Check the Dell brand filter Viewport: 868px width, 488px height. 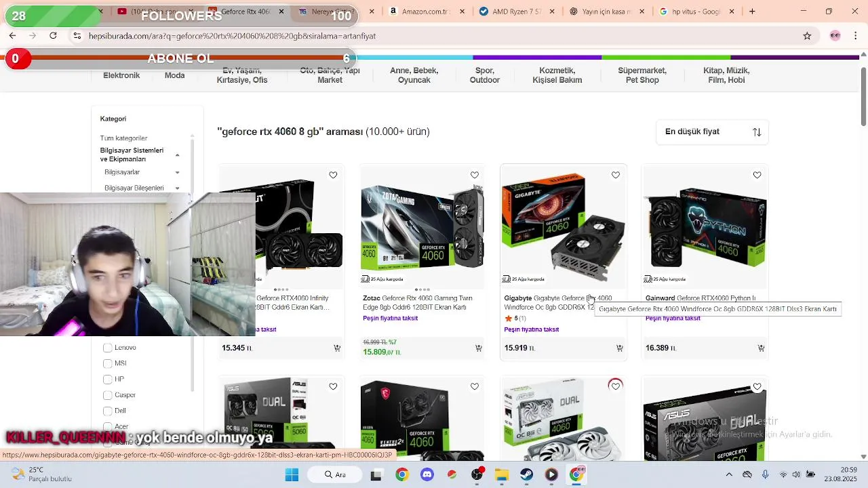[x=107, y=411]
